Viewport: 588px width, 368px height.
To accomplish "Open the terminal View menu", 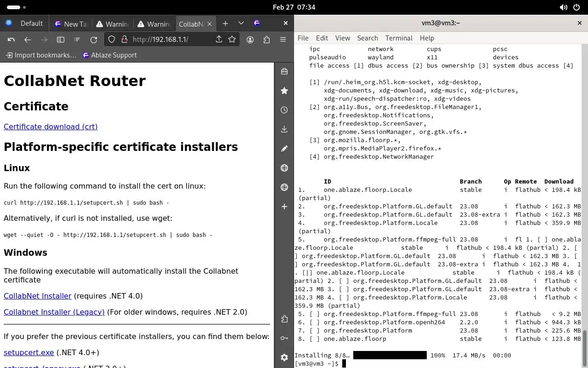I will point(343,38).
